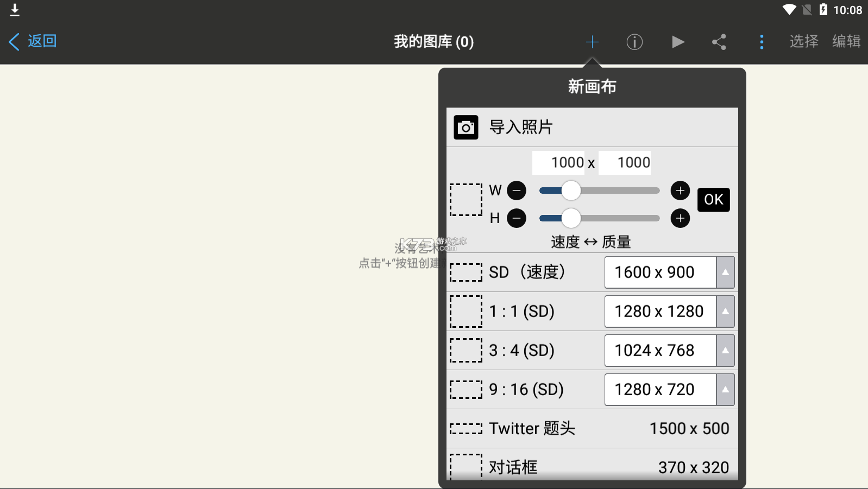Tap download notification icon in status bar
Viewport: 868px width, 489px height.
tap(15, 10)
